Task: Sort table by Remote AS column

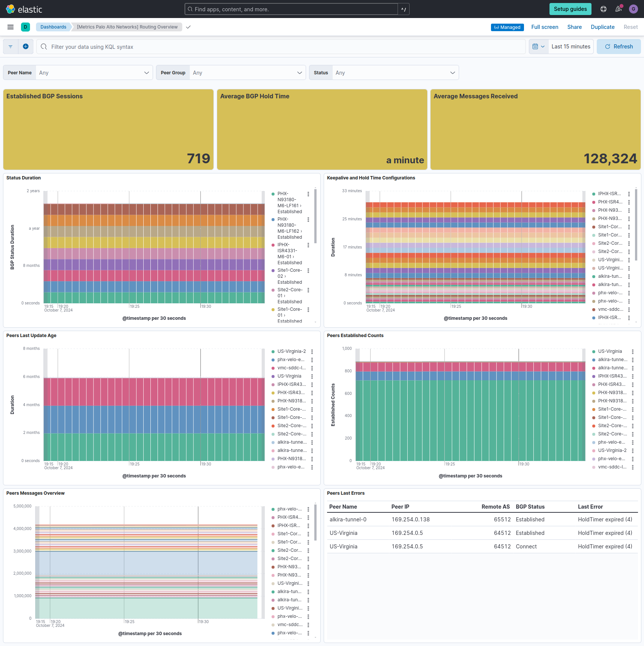Action: [x=495, y=507]
